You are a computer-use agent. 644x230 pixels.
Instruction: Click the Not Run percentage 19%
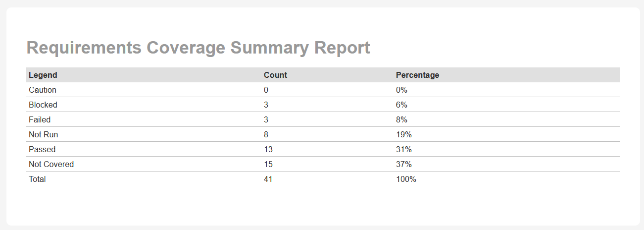[x=404, y=135]
